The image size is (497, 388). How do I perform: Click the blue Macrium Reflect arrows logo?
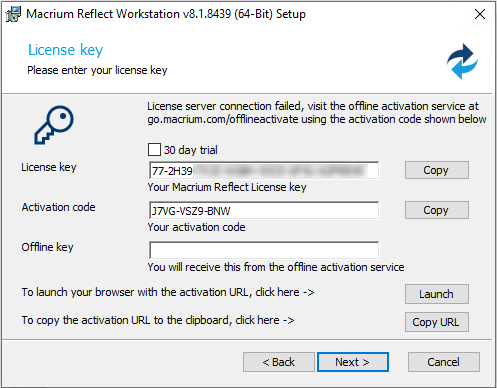462,62
